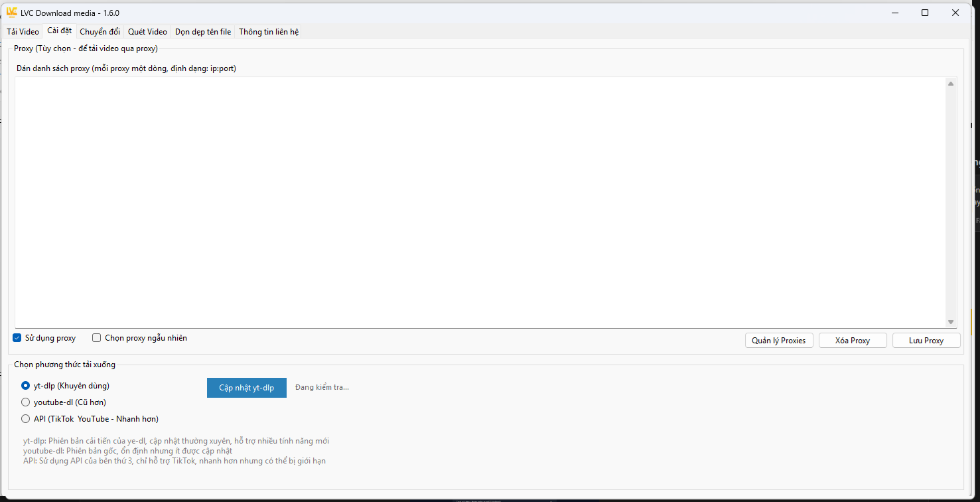Click the Xóa Proxy button
The height and width of the screenshot is (502, 980).
click(852, 341)
